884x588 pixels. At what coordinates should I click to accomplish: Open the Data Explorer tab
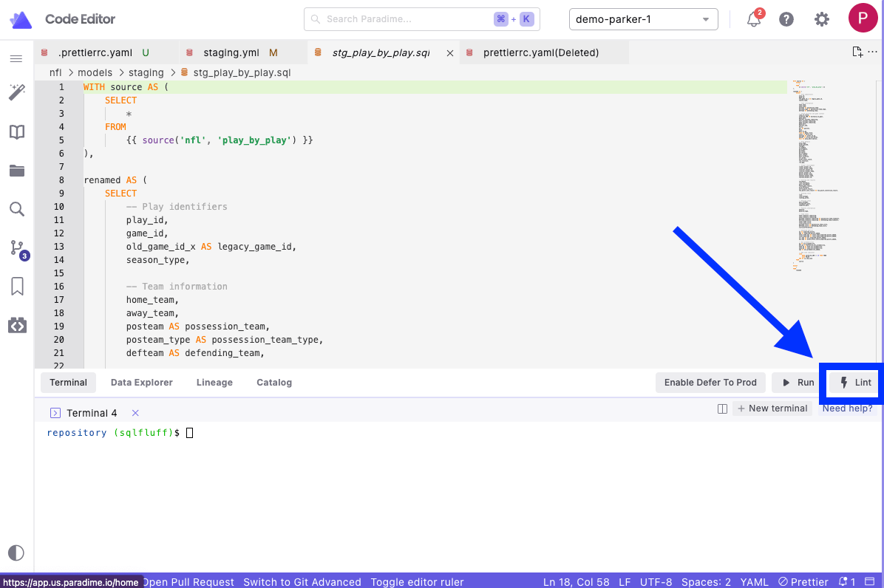point(141,383)
